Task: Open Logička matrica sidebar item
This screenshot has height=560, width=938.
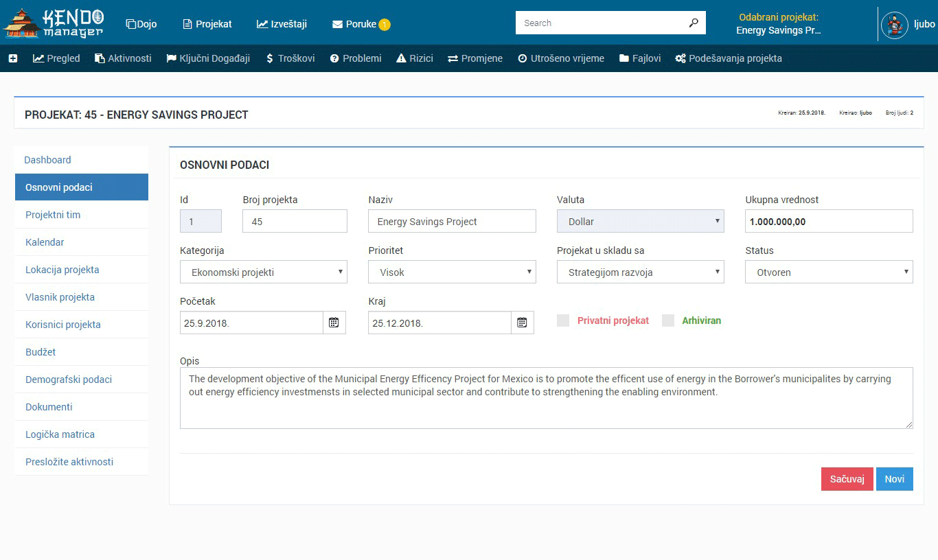Action: (82, 434)
